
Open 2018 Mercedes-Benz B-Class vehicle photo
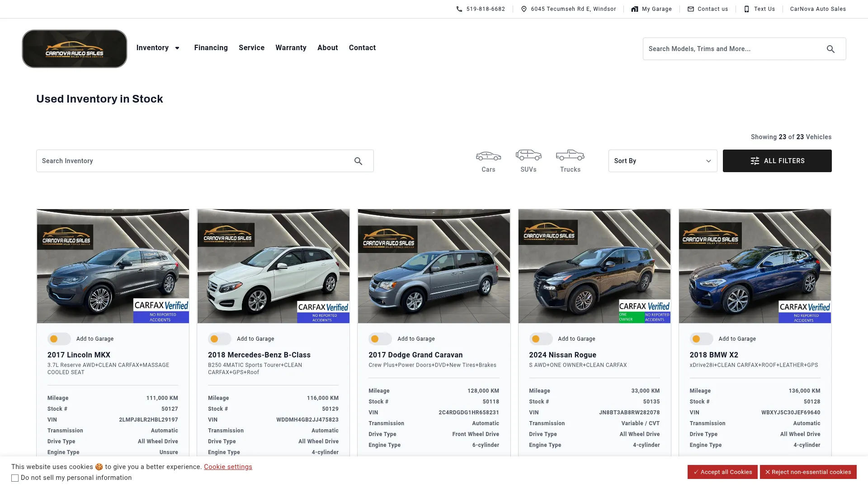(x=274, y=266)
